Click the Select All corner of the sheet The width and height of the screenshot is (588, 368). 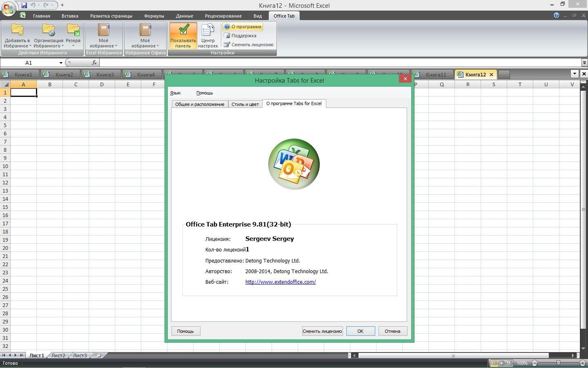5,84
